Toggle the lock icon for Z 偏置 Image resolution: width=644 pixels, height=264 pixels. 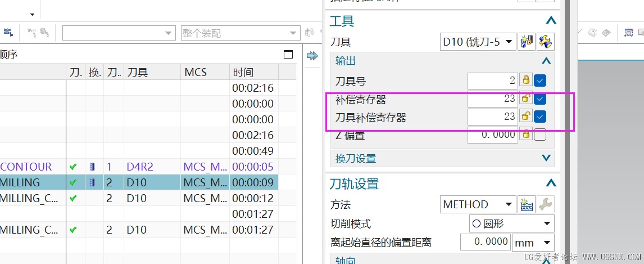(x=526, y=134)
